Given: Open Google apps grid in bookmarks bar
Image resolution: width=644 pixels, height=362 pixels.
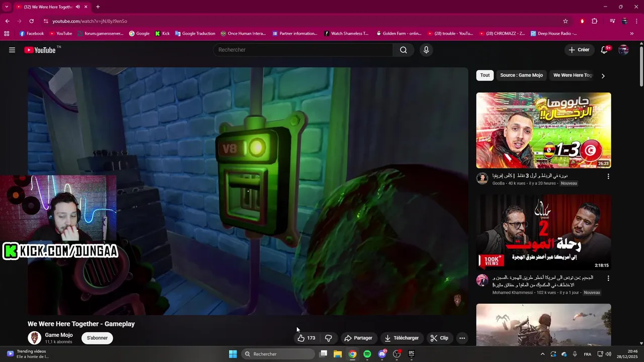Looking at the screenshot, I should (7, 34).
